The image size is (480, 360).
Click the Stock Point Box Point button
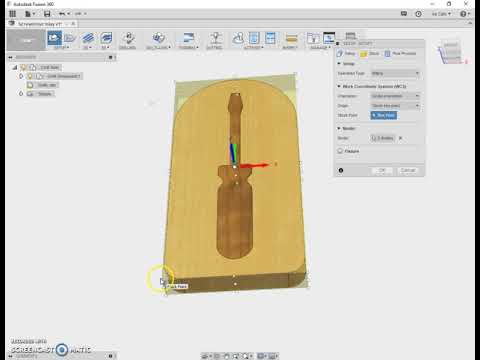tap(384, 115)
